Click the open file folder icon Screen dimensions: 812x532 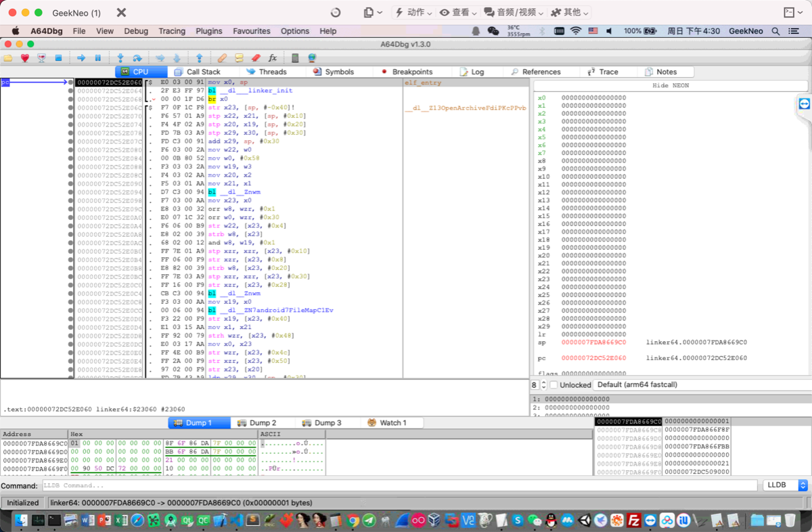point(8,58)
